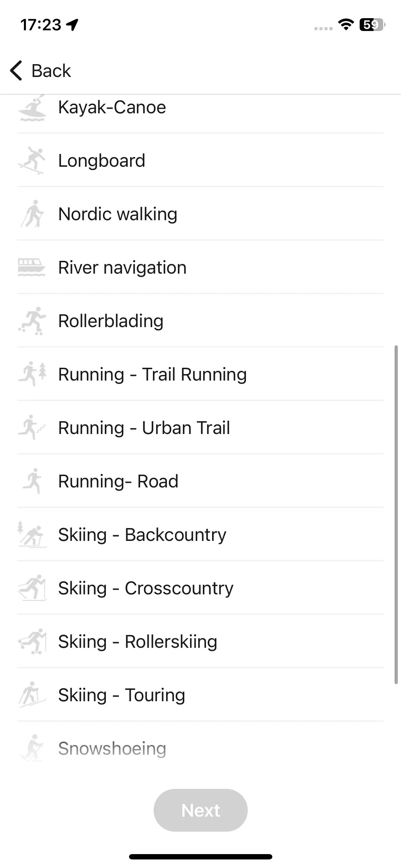Select the Longboard skater icon
Viewport: 401px width, 868px height.
[x=32, y=160]
